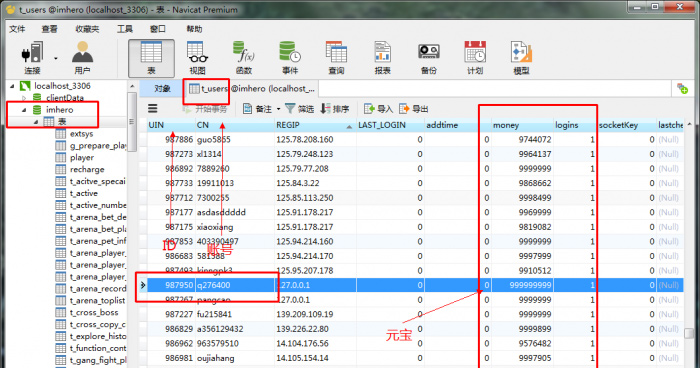Click the row selector of q276400 row

pyautogui.click(x=143, y=285)
